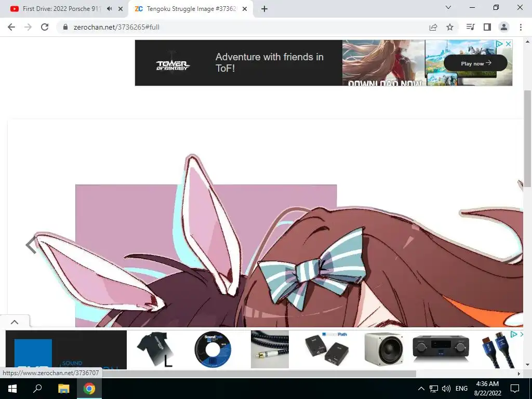Open the AdChoices icon on top banner
532x399 pixels.
pyautogui.click(x=499, y=44)
